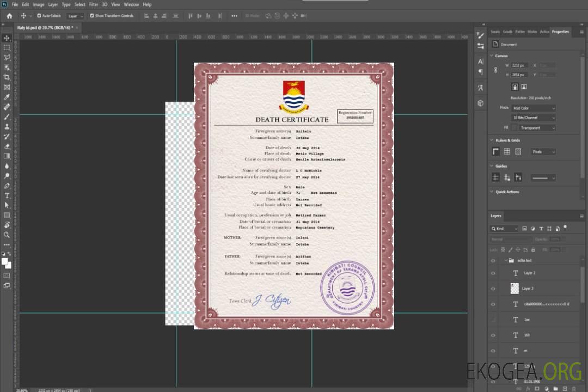Toggle visibility of the '169' text layer

pyautogui.click(x=493, y=335)
